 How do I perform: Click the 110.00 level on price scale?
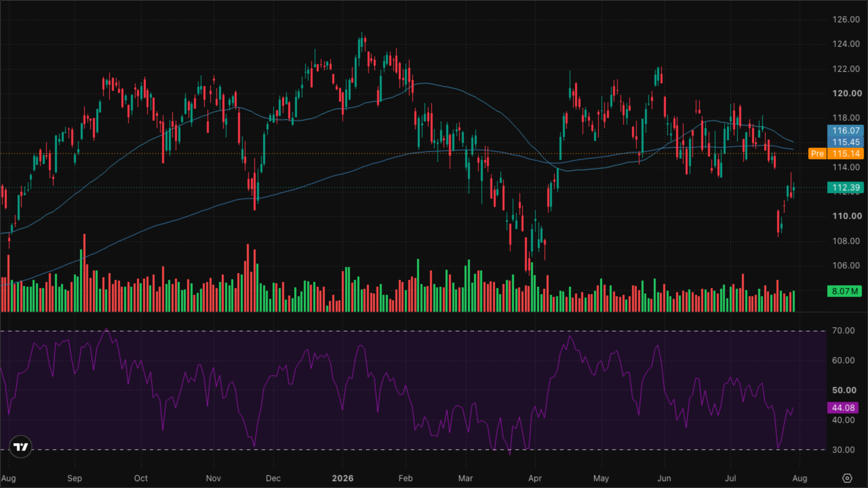pyautogui.click(x=847, y=216)
